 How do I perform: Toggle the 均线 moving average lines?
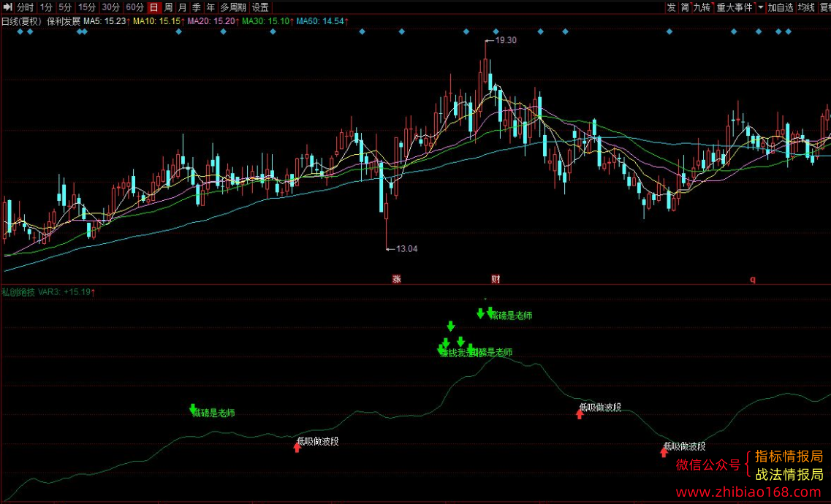[806, 7]
